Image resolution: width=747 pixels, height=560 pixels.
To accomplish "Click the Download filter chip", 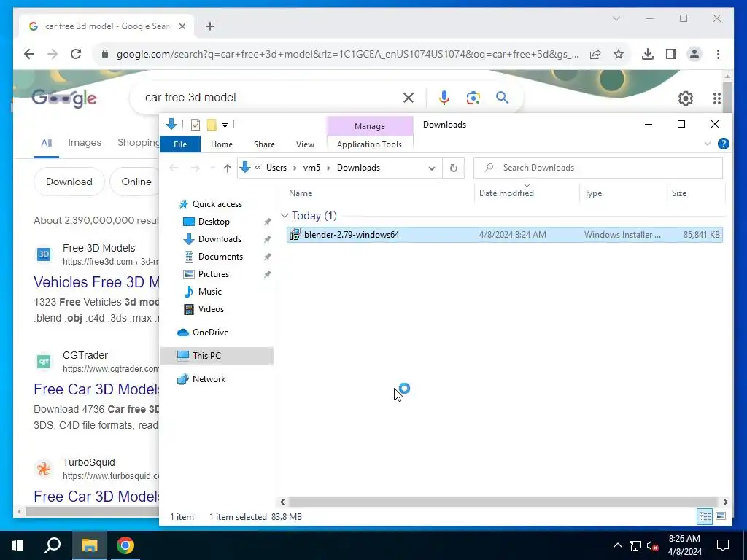I will (x=69, y=182).
